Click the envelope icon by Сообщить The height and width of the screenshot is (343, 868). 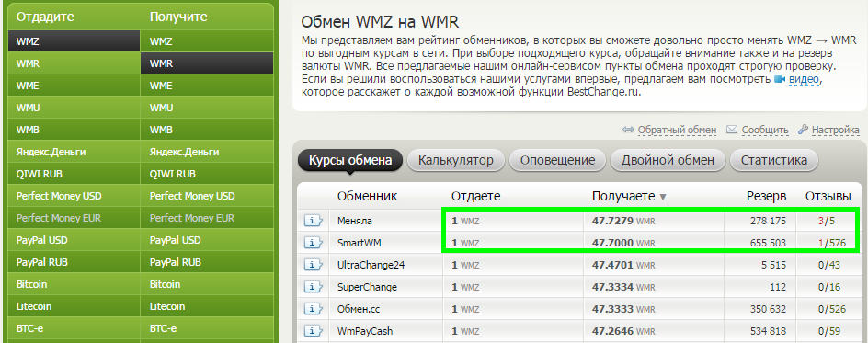click(x=732, y=130)
